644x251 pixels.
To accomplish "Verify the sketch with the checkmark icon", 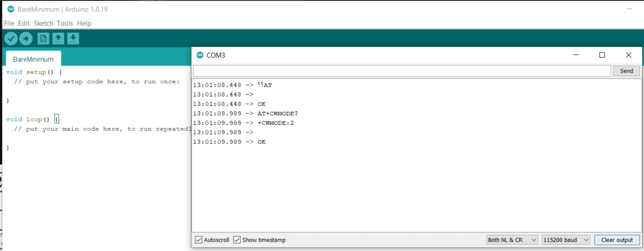I will (11, 38).
